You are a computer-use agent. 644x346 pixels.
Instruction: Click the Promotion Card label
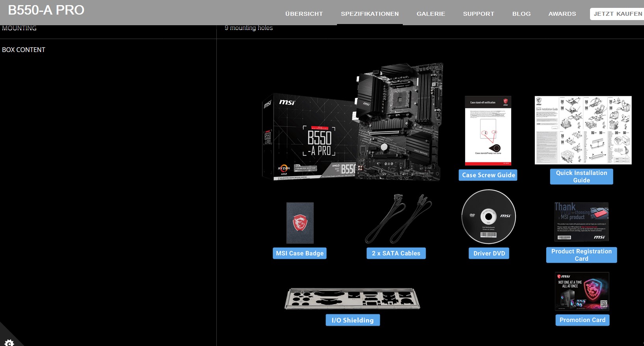click(583, 320)
